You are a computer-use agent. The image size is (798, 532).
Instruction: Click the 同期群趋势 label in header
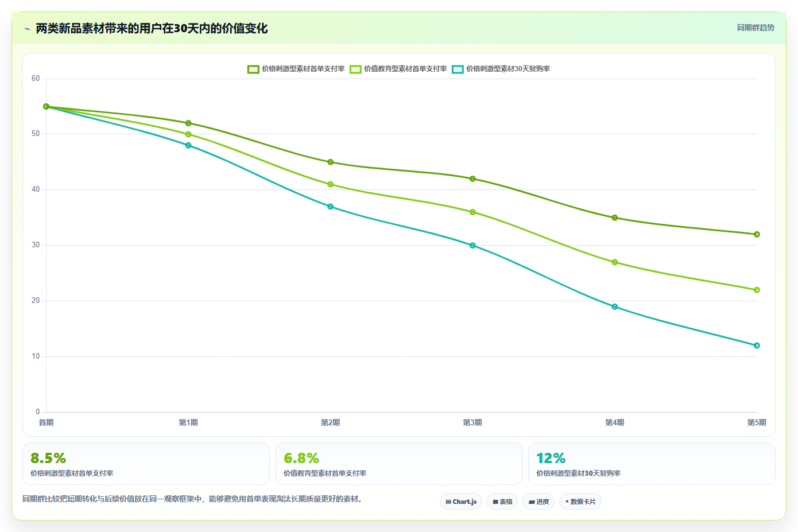756,28
